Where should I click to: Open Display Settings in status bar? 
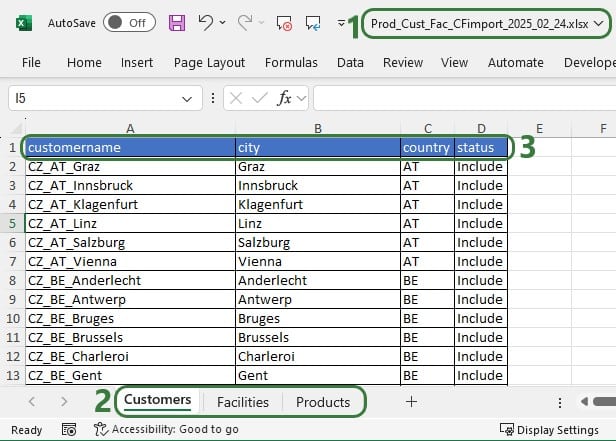(x=549, y=430)
